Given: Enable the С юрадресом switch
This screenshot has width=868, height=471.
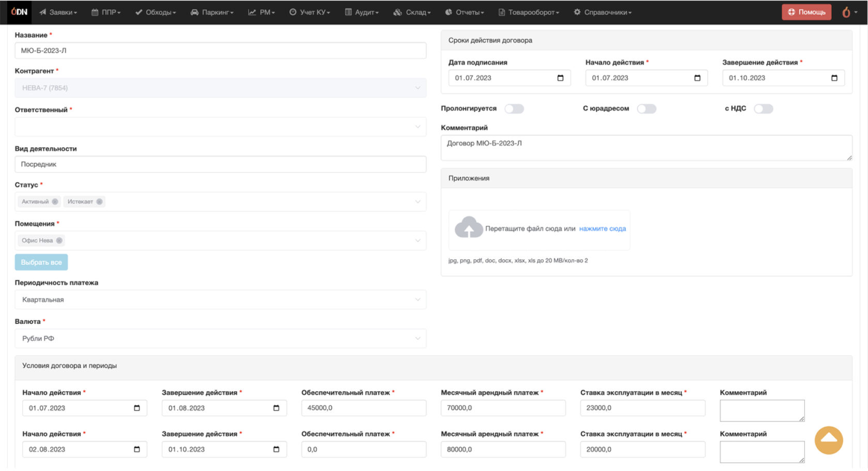Looking at the screenshot, I should pyautogui.click(x=646, y=108).
